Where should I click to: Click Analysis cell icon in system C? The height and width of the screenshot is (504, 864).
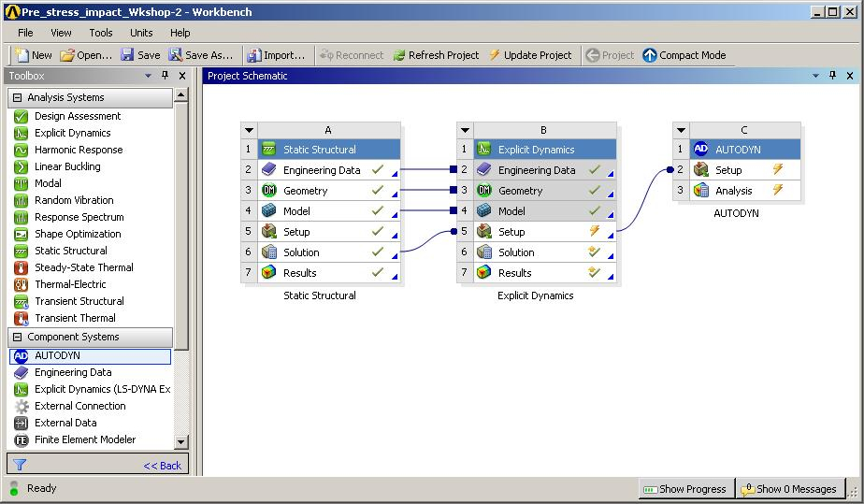pos(701,191)
